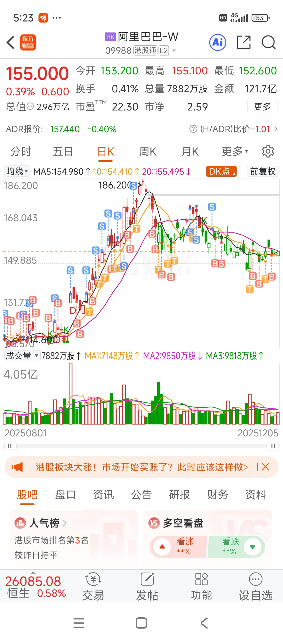Select the 日K chart tab

click(106, 151)
